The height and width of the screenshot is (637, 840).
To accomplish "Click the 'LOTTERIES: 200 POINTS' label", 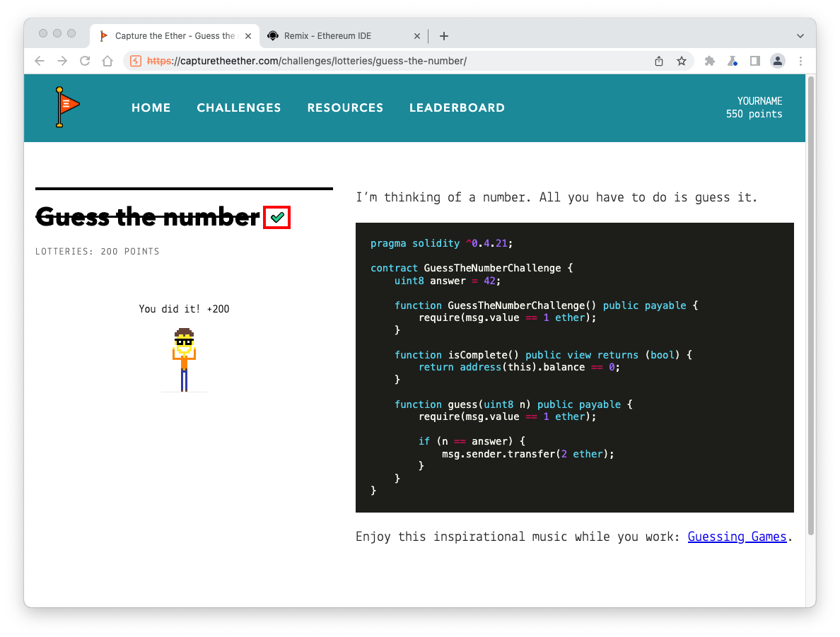I will [x=98, y=251].
